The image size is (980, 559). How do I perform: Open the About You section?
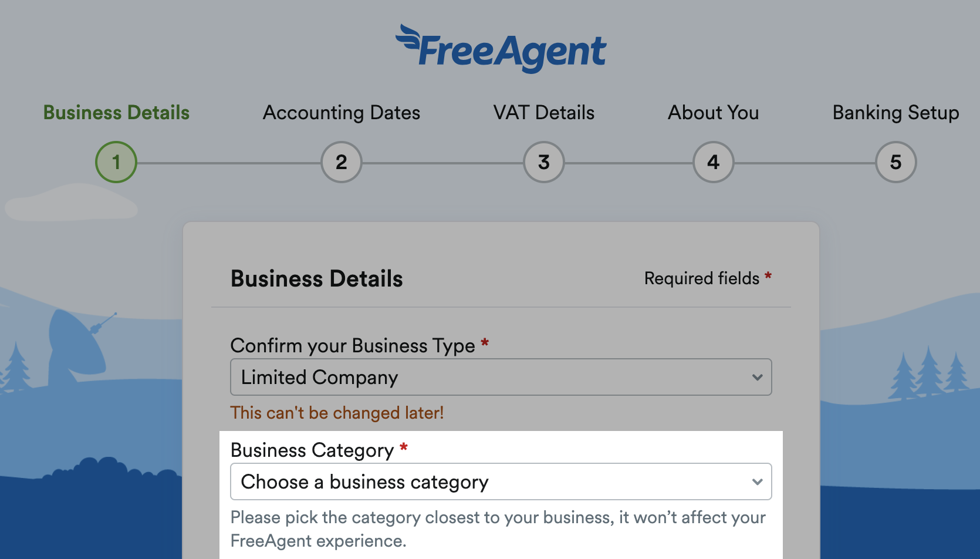point(712,112)
